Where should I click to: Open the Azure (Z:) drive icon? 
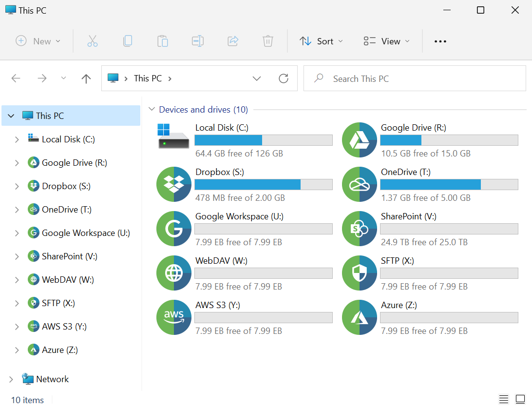360,317
